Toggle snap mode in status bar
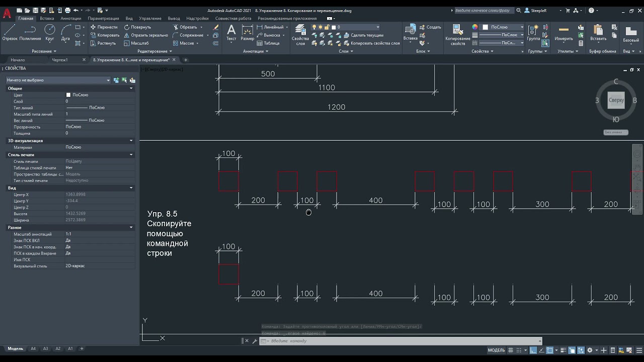Image resolution: width=644 pixels, height=362 pixels. point(518,350)
